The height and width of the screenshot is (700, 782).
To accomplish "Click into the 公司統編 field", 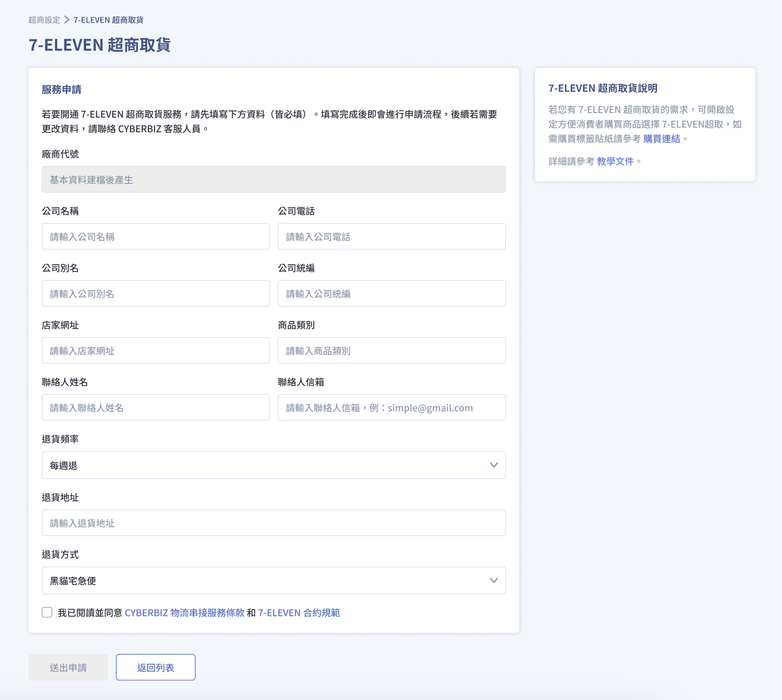I will 391,294.
